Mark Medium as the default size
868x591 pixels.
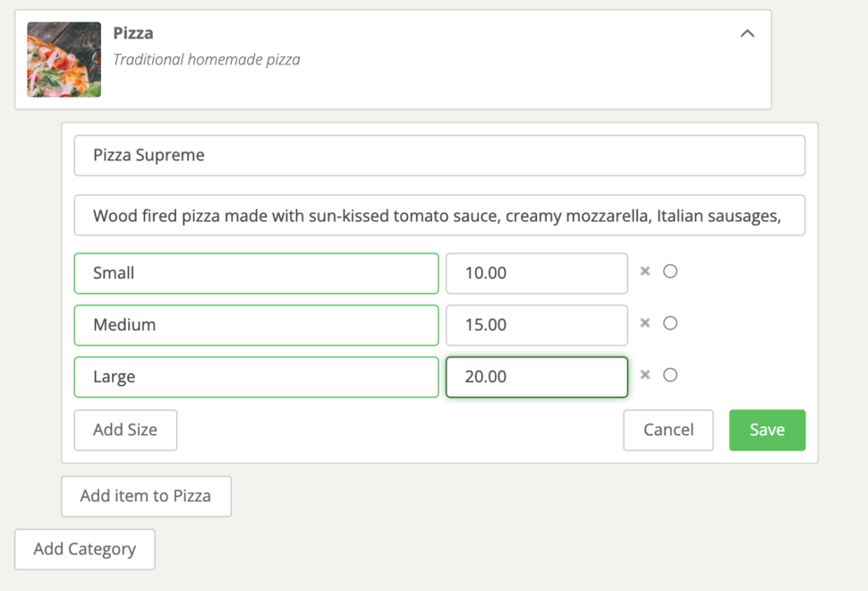coord(669,323)
